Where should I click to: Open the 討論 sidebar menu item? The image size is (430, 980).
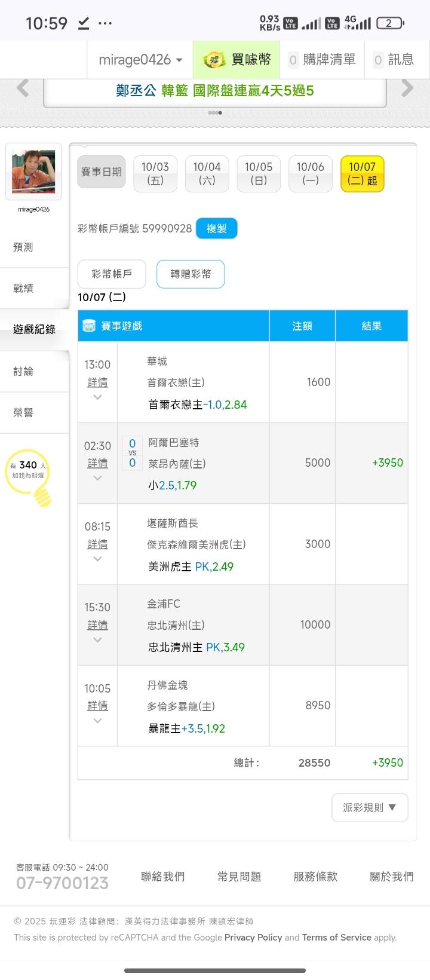click(24, 371)
